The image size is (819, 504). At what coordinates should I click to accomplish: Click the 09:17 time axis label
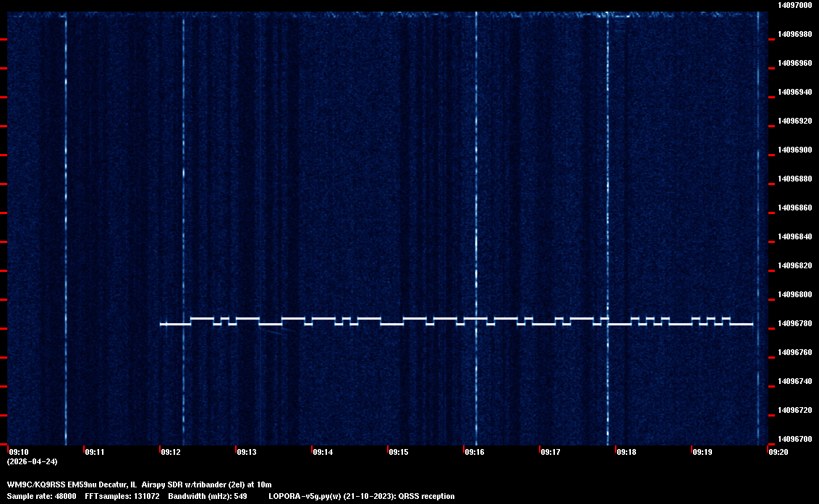pyautogui.click(x=551, y=452)
